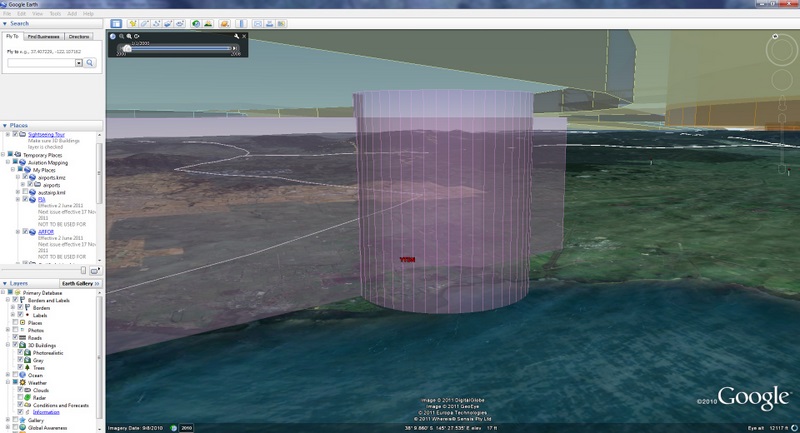Zoom in the time slider range
Viewport: 800px width, 433px height.
coord(129,36)
